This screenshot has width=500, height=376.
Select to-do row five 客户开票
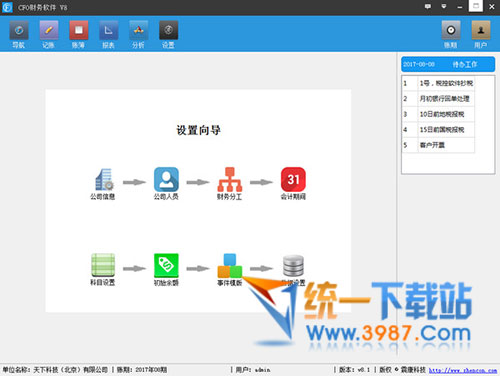click(x=438, y=145)
